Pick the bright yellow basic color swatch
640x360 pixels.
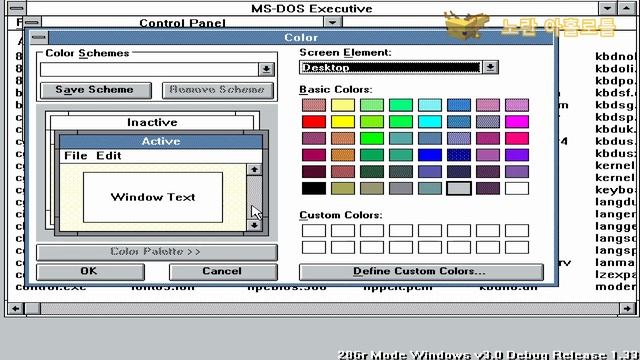[342, 122]
